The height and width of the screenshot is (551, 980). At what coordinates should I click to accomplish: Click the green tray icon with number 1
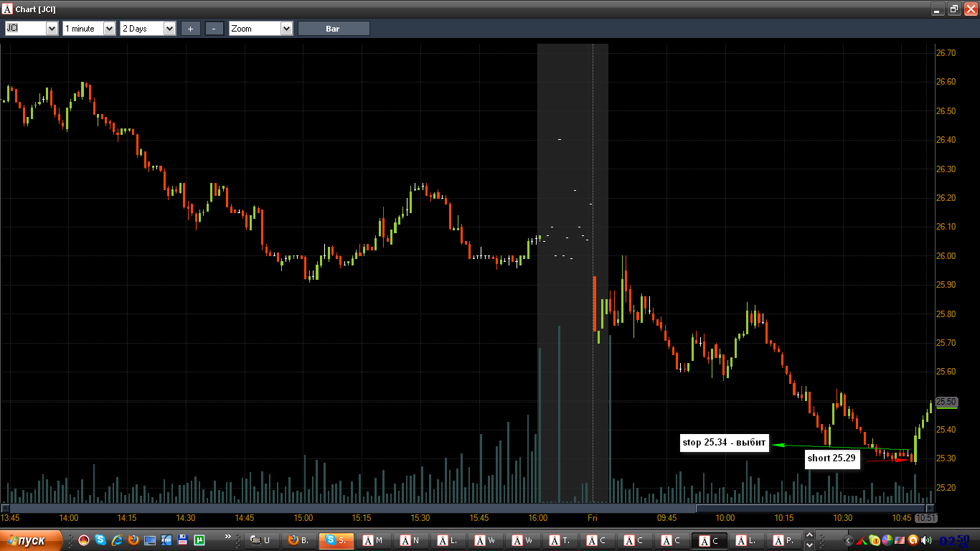875,540
